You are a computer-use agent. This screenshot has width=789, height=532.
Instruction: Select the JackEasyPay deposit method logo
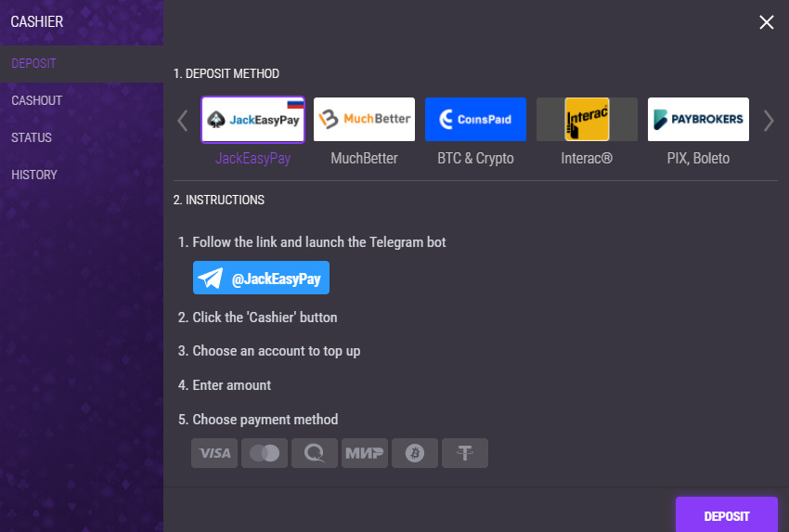point(253,120)
